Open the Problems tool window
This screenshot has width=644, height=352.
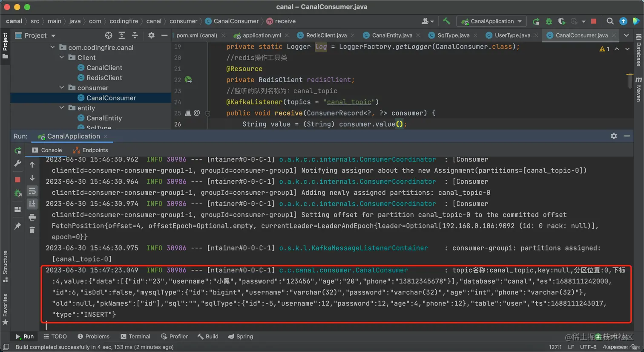93,336
